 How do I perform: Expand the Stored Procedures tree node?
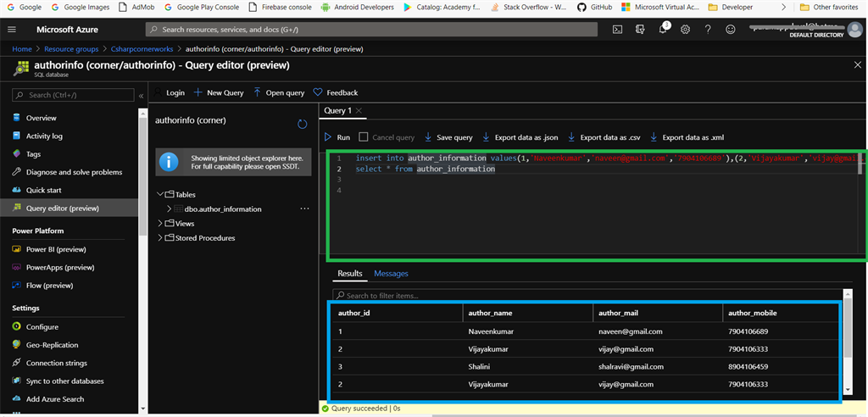160,237
